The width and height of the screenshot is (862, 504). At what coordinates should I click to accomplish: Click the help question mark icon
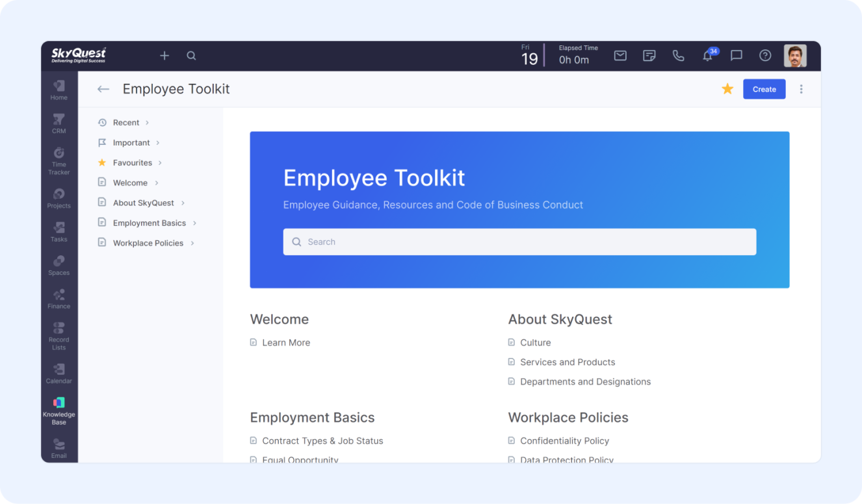tap(765, 56)
